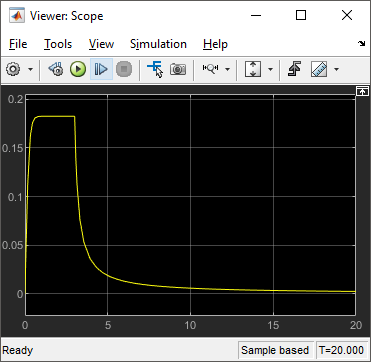Click the Ready status text
Image resolution: width=371 pixels, height=362 pixels.
point(18,350)
